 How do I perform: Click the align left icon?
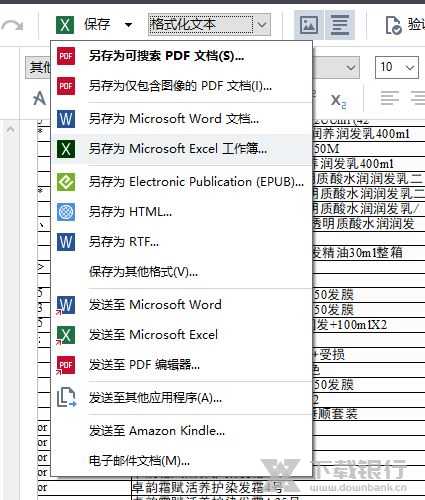tap(390, 98)
